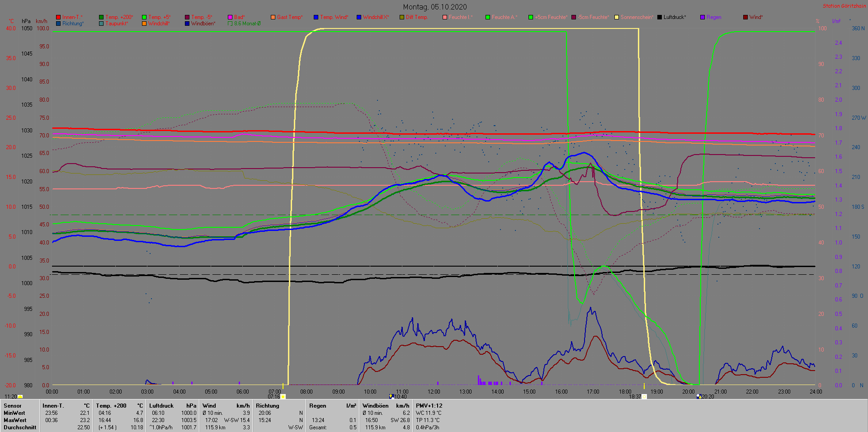Click the blue Temp. Wind legend swatch
The height and width of the screenshot is (432, 868).
pyautogui.click(x=316, y=17)
